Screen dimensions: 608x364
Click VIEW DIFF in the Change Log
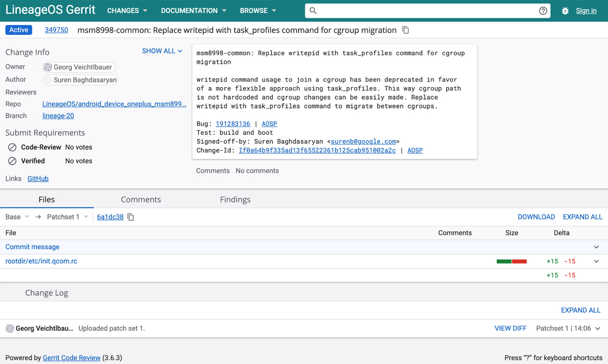point(510,328)
